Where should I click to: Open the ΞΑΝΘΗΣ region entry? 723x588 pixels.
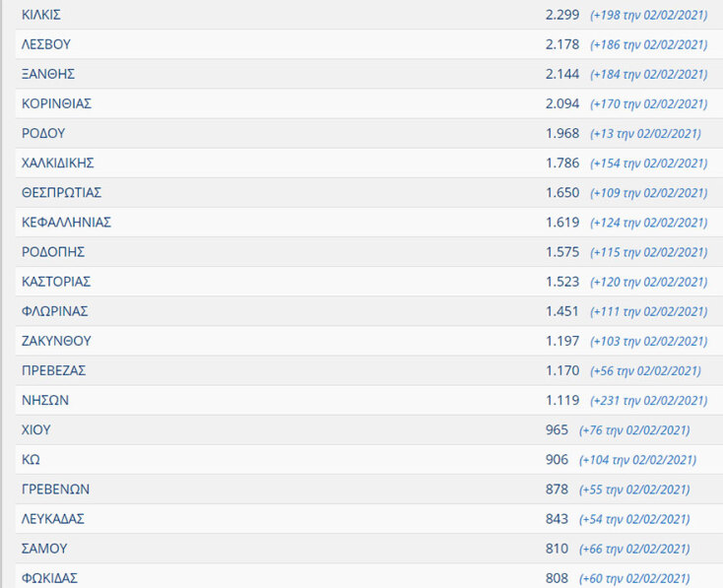pos(48,74)
